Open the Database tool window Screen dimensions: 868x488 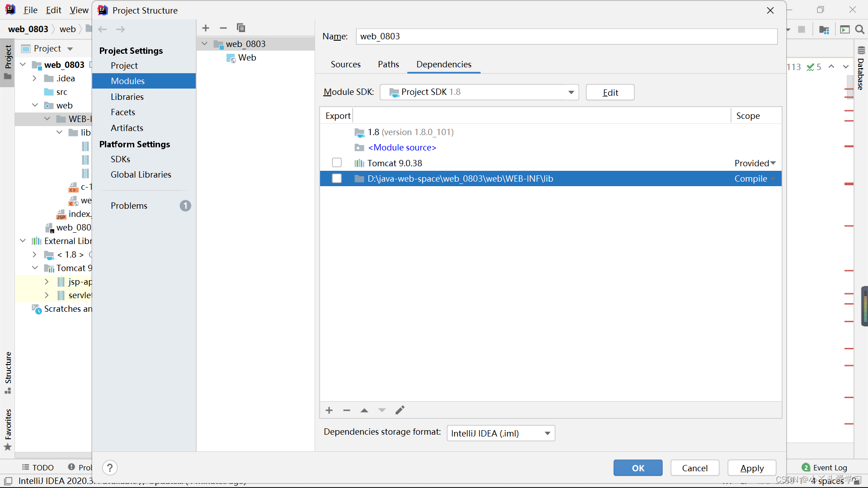pos(861,69)
